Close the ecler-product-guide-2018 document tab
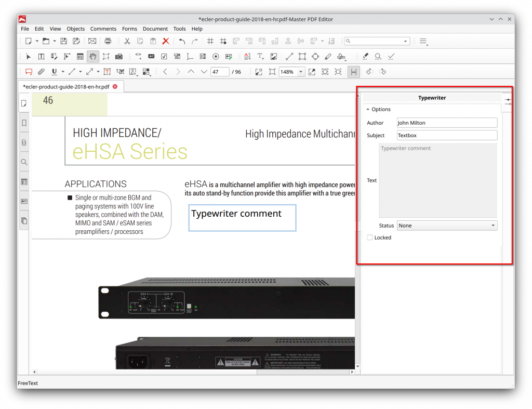 pyautogui.click(x=115, y=87)
